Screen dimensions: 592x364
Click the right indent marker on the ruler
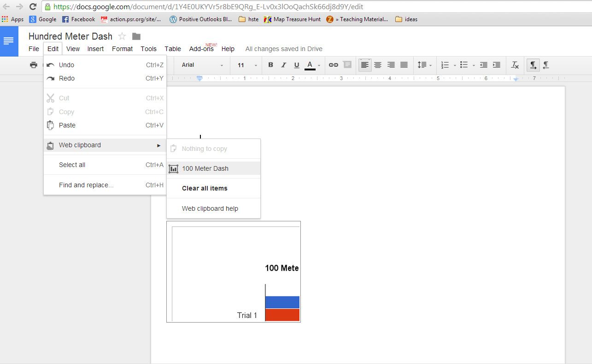coord(516,80)
